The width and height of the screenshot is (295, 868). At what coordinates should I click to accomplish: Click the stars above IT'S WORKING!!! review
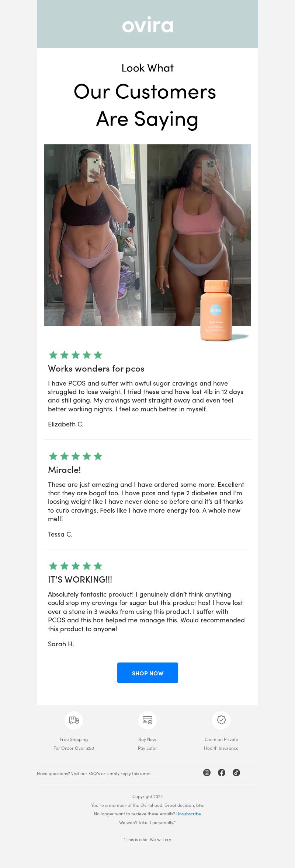pos(76,566)
